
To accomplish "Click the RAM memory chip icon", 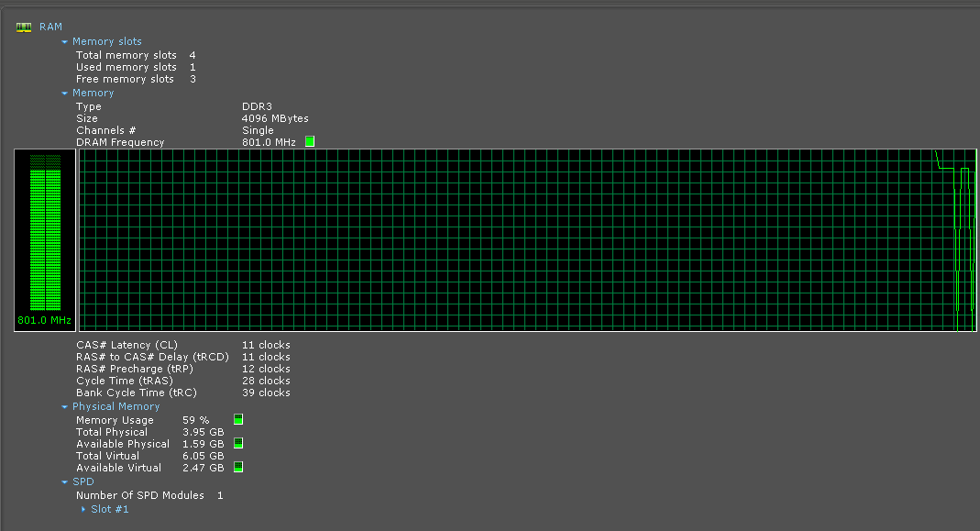I will click(x=24, y=28).
